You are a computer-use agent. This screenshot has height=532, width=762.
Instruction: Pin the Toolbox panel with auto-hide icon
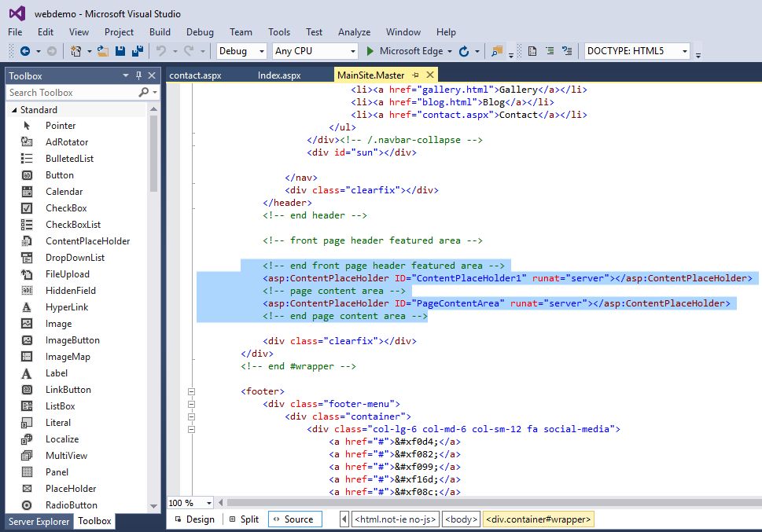tap(138, 75)
